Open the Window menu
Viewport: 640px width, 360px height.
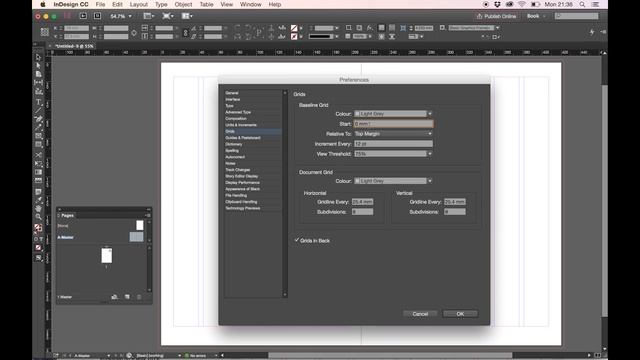tap(250, 4)
